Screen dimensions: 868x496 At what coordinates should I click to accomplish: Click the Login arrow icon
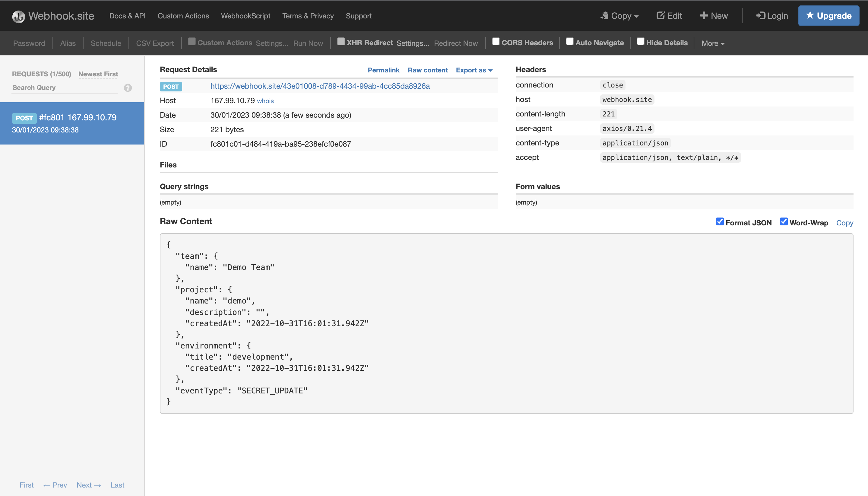[x=760, y=16]
